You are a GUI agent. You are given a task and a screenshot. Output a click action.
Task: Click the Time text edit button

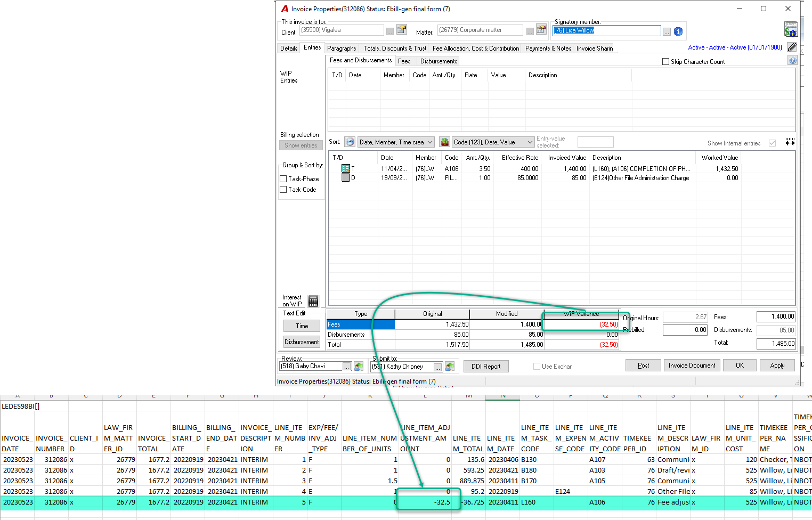point(302,326)
